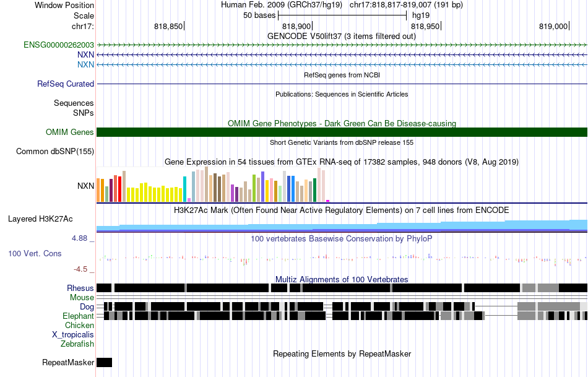Click the Rhesus alignment label

(x=80, y=288)
